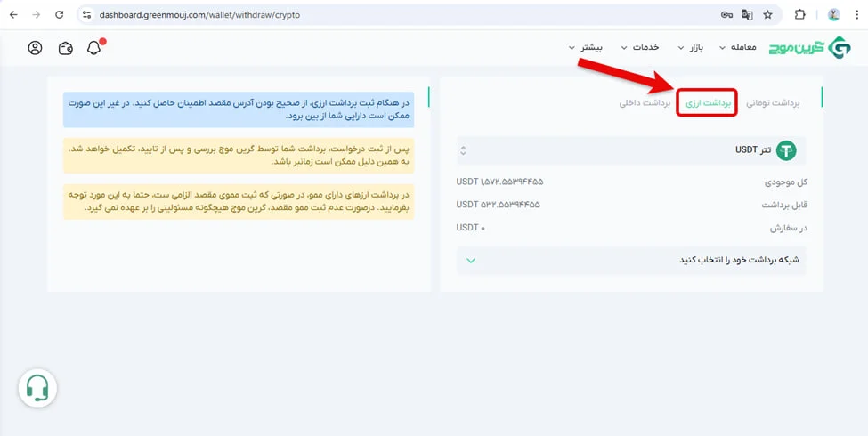Click the Green Mouj logo

(x=810, y=48)
